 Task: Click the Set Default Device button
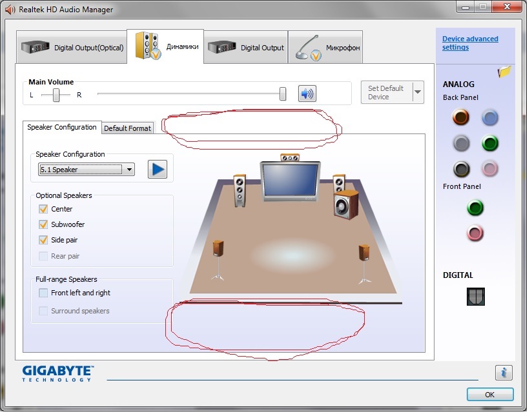tap(387, 92)
